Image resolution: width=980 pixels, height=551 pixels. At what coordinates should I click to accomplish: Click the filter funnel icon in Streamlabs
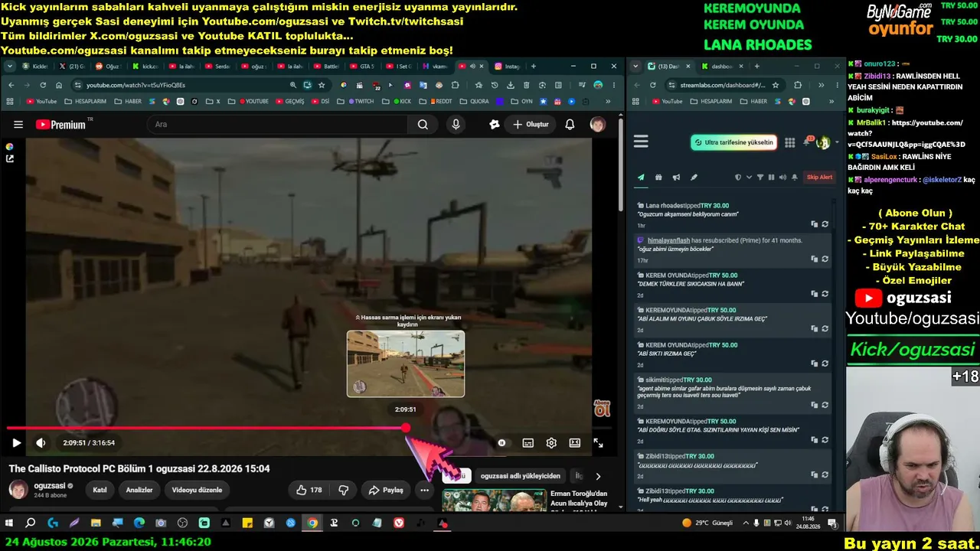tap(760, 178)
